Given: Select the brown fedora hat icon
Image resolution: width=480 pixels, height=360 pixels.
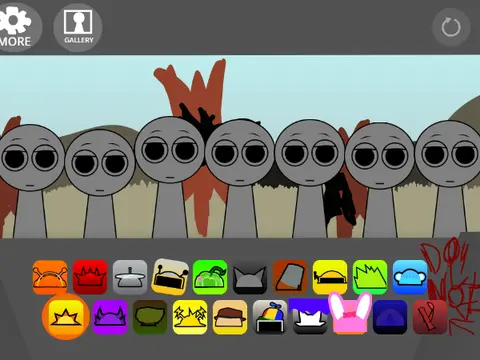Looking at the screenshot, I should click(x=230, y=317).
